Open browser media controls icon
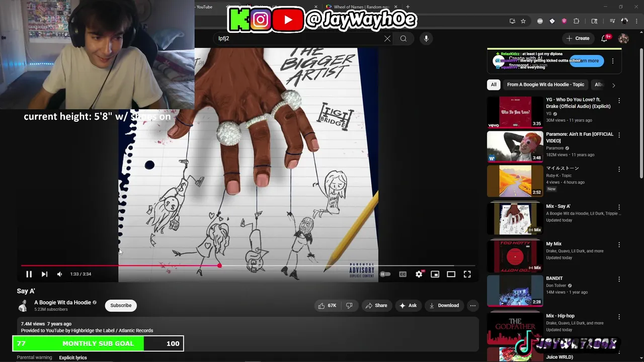The height and width of the screenshot is (362, 644). pos(612,21)
